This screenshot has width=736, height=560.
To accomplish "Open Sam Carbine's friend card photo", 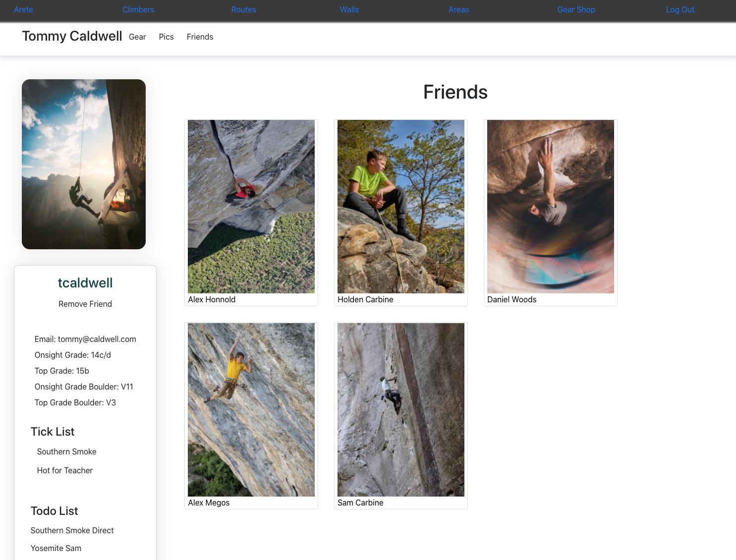I will (x=401, y=410).
